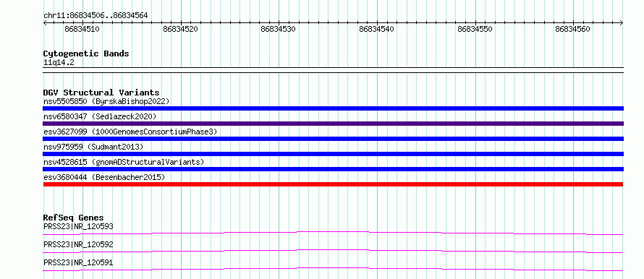Click the blue bar for nsv5505850

coord(333,108)
